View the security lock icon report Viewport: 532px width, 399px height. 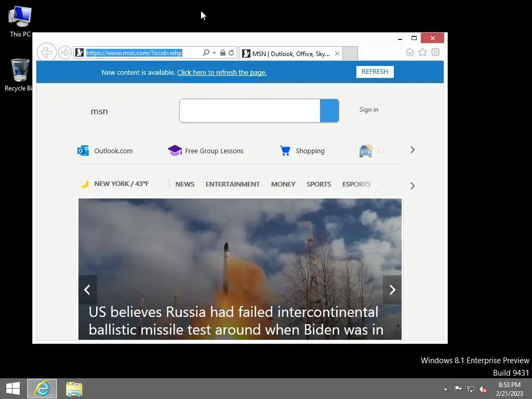tap(222, 52)
